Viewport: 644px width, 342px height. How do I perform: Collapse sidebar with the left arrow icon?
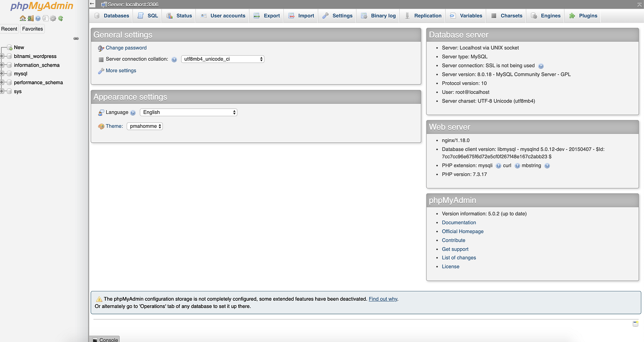point(92,4)
